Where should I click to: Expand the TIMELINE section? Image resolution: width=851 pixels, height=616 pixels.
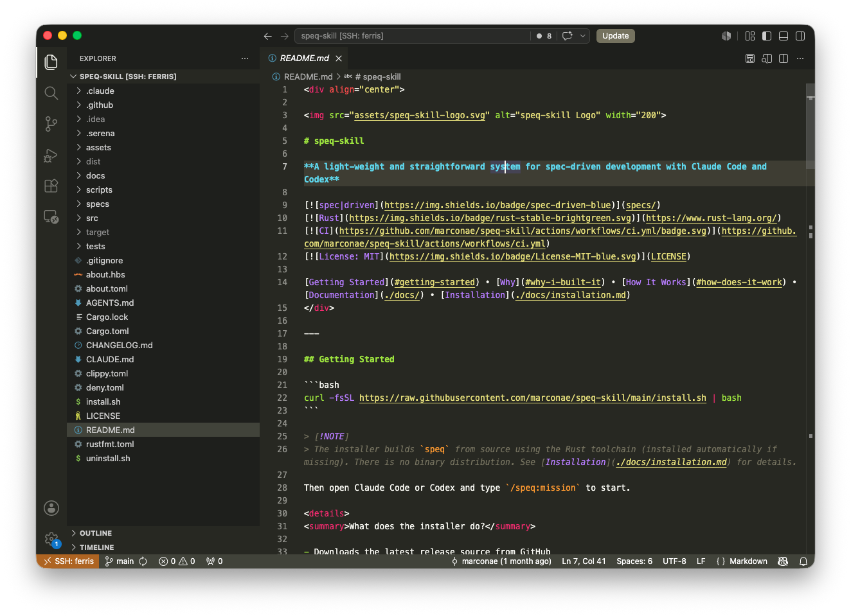[x=163, y=547]
